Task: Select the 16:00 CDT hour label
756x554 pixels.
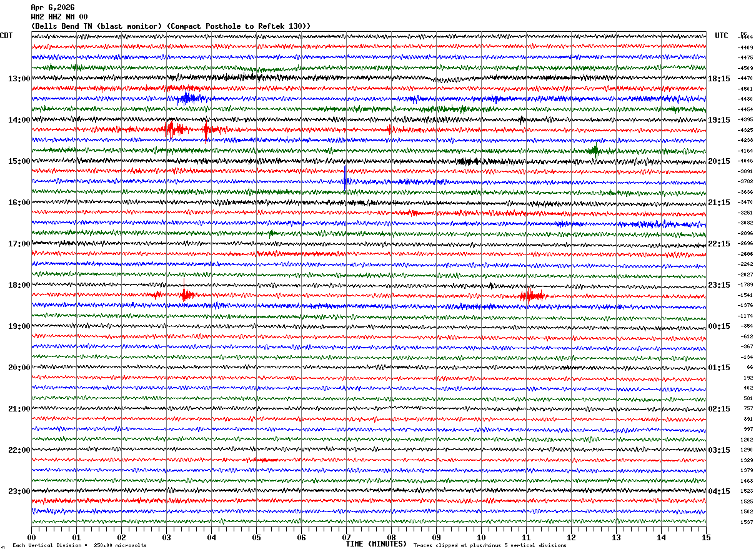Action: click(19, 203)
